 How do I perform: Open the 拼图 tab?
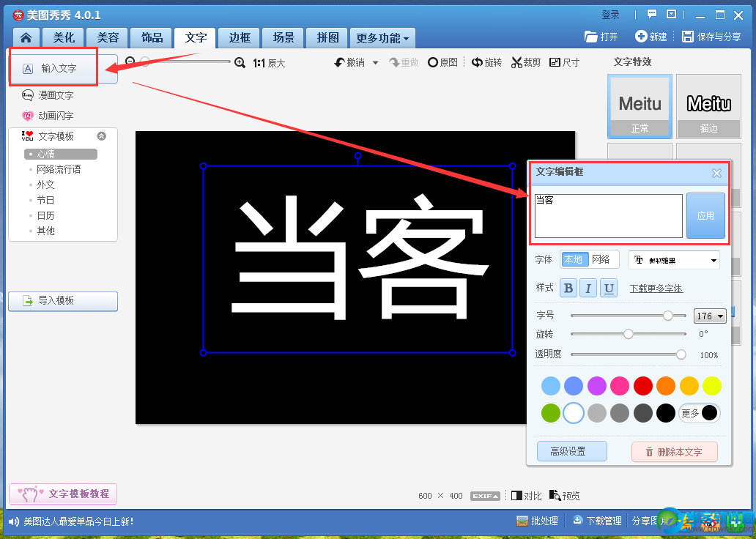click(328, 37)
